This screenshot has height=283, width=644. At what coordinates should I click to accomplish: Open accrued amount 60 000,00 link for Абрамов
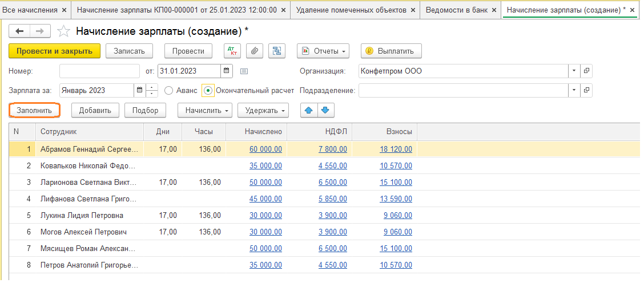(265, 149)
